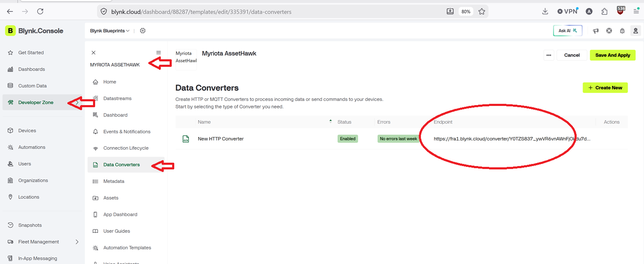Open the browser extensions puzzle icon
Image resolution: width=644 pixels, height=264 pixels.
pyautogui.click(x=604, y=11)
